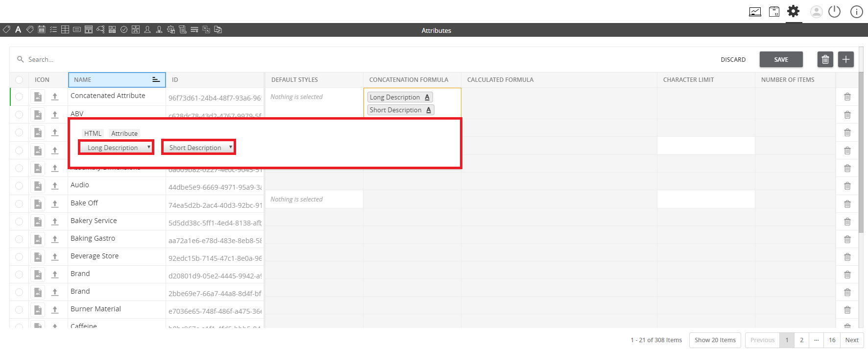The image size is (868, 352).
Task: Open Default Styles dropdown for Concatenated Attribute
Action: pyautogui.click(x=314, y=97)
